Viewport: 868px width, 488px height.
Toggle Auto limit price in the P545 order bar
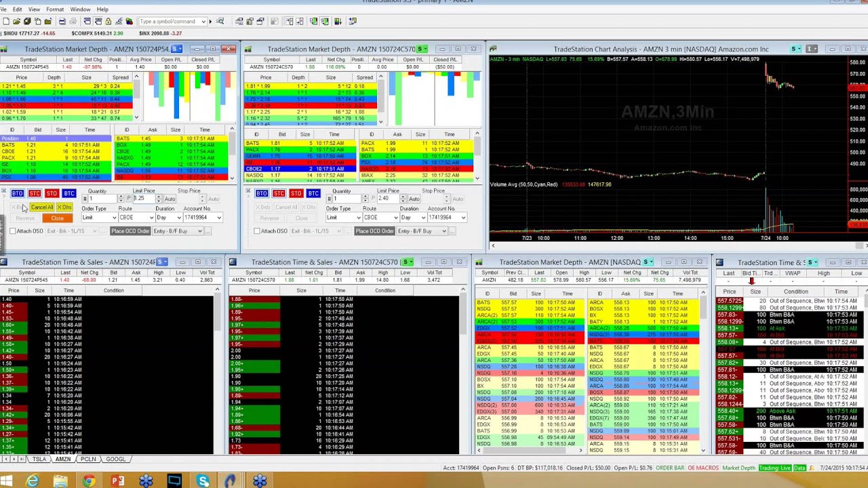170,199
